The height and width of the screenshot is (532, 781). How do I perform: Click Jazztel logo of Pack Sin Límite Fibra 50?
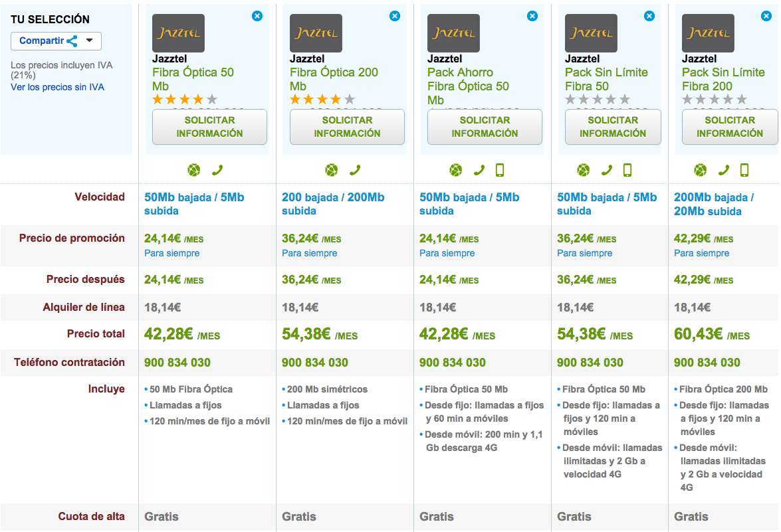click(x=591, y=33)
